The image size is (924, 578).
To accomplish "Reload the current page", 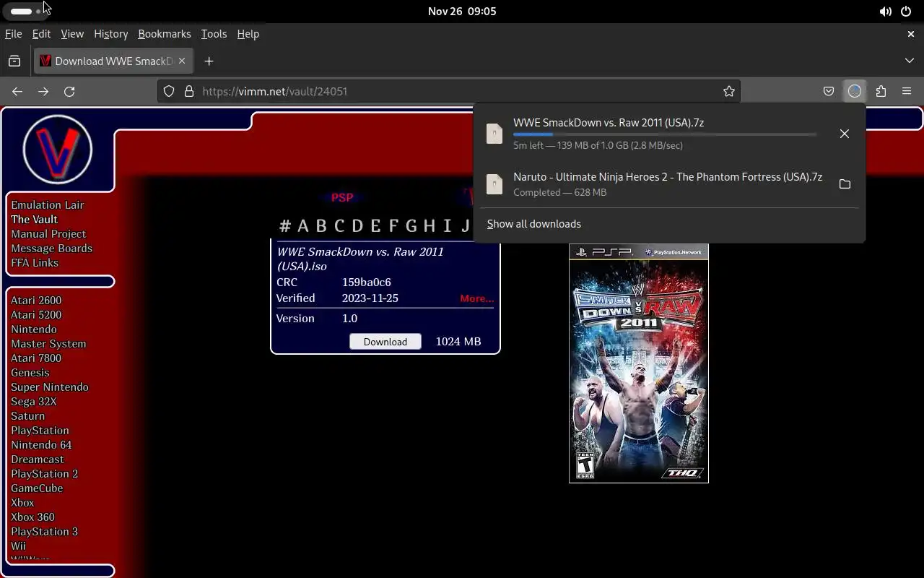I will coord(69,91).
